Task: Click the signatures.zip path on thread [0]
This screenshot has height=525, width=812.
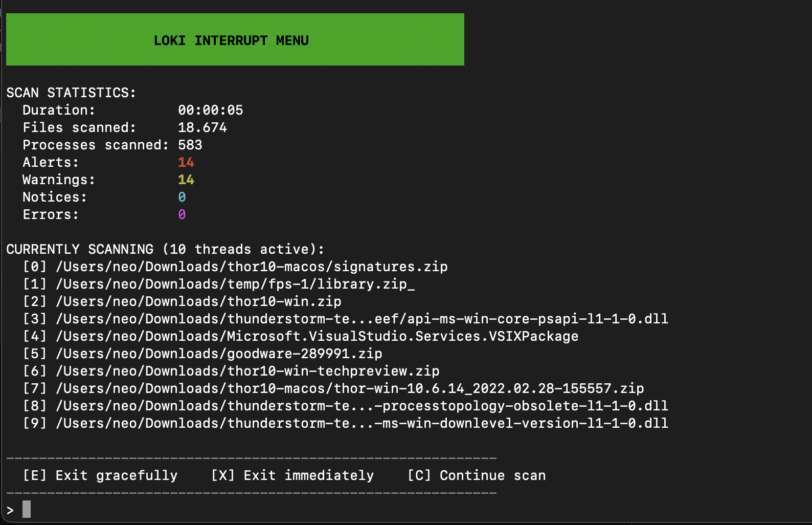Action: 252,267
